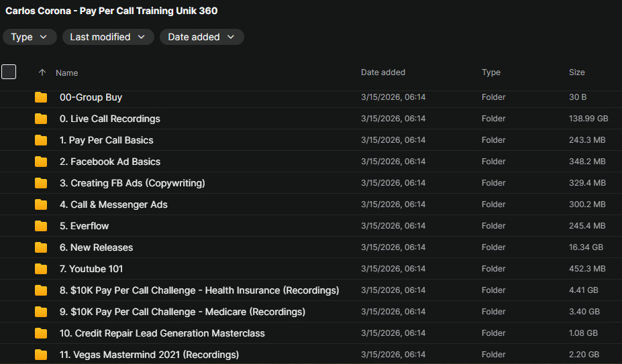Open the Type filter dropdown
Viewport: 622px width, 364px height.
pyautogui.click(x=30, y=37)
